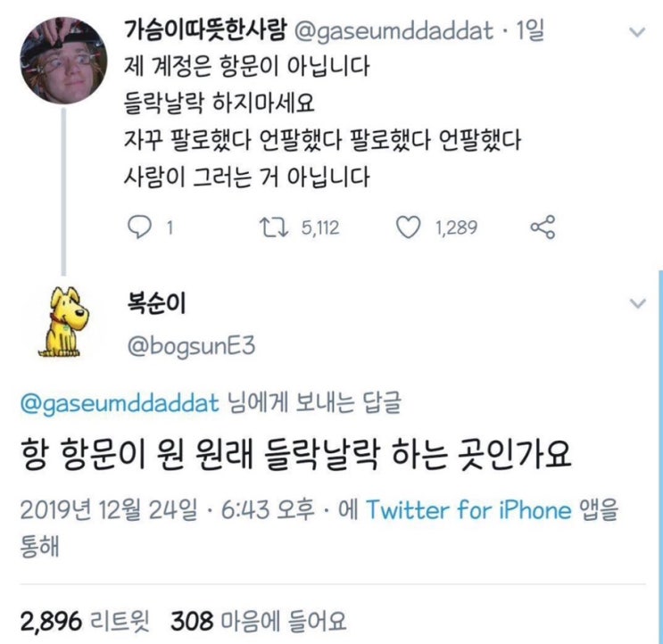Open the yellow dog avatar of 복순이
663x644 pixels.
coord(64,322)
